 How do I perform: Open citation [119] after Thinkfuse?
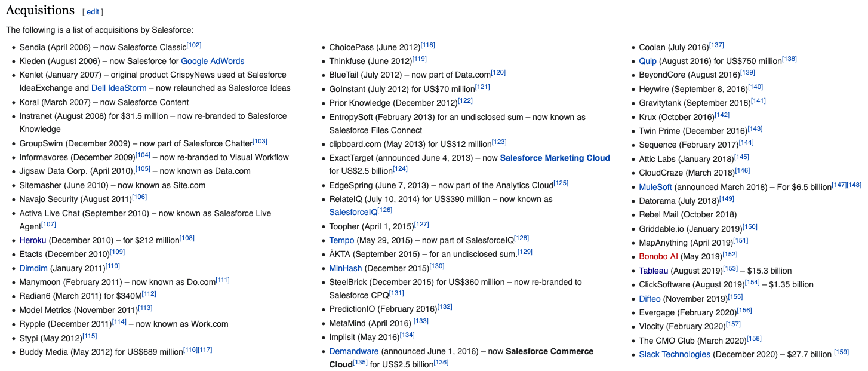tap(419, 59)
